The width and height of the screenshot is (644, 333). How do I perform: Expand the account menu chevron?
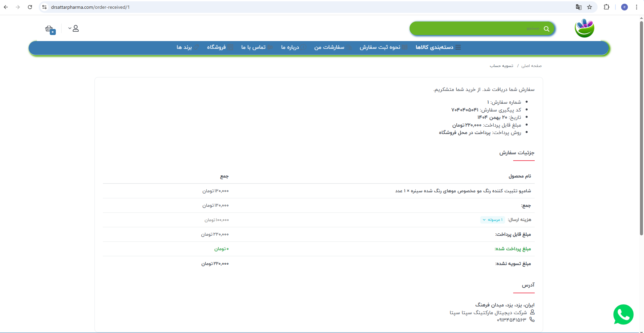(70, 28)
